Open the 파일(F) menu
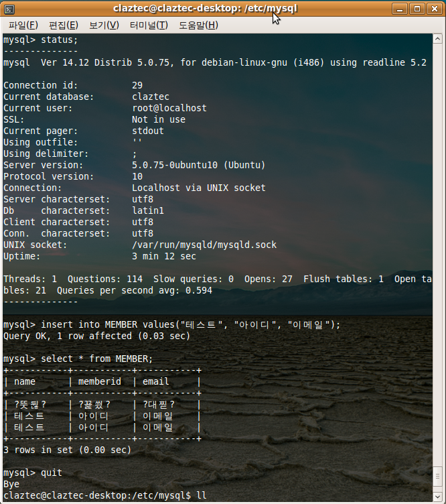Viewport: 446px width, 504px height. [x=23, y=25]
